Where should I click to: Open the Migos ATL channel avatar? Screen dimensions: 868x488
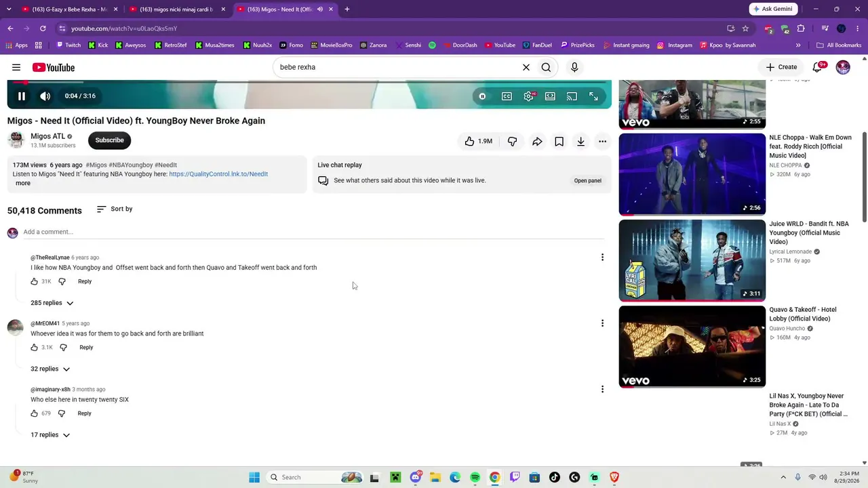pos(16,140)
